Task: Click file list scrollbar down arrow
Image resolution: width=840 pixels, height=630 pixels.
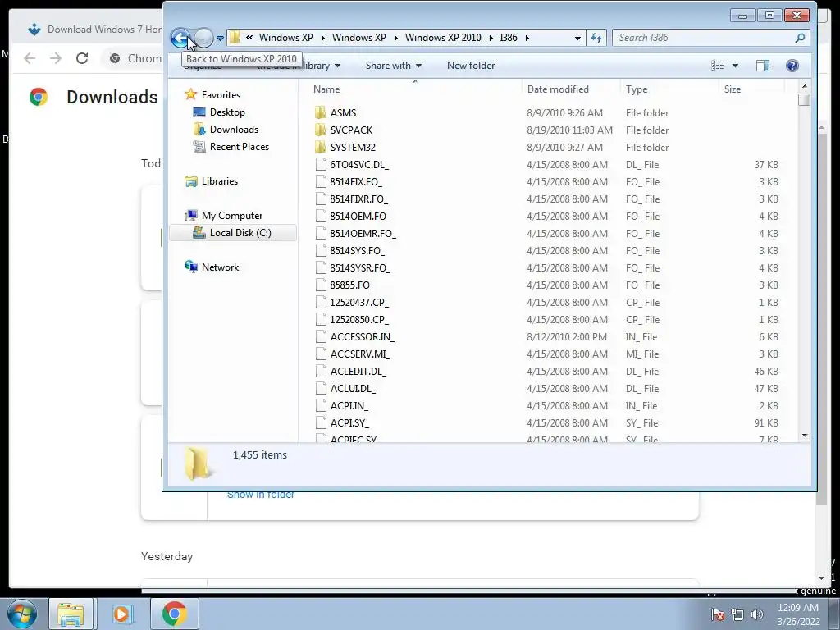Action: click(804, 436)
